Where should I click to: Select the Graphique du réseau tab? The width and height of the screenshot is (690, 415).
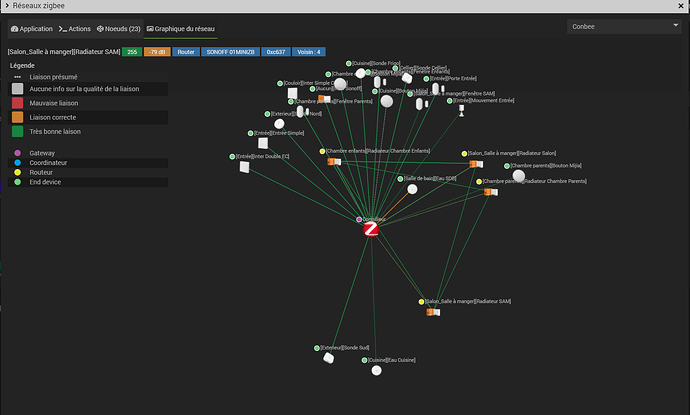(181, 29)
